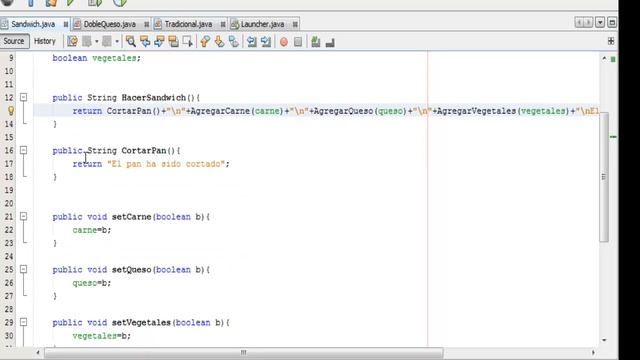The width and height of the screenshot is (640, 360).
Task: Click the Sandwich.java tab file icon
Action: coord(4,24)
